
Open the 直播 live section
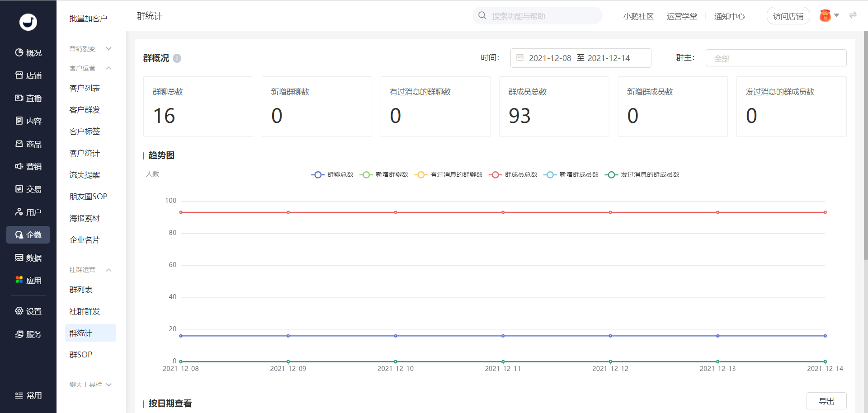click(28, 98)
